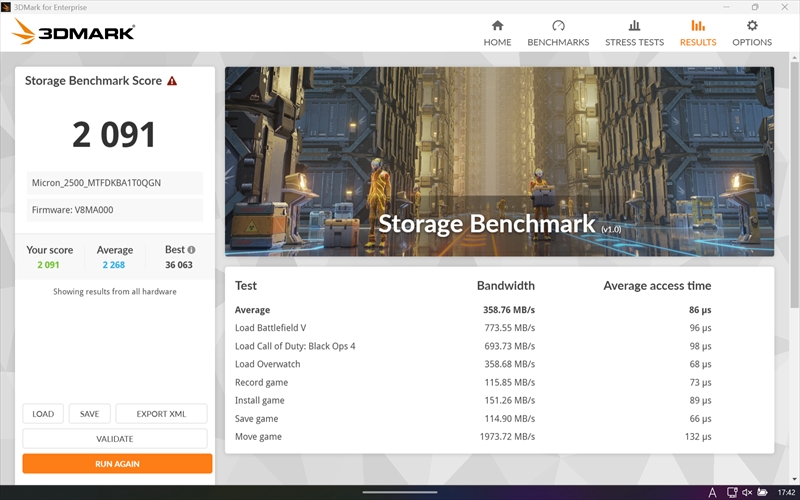Image resolution: width=800 pixels, height=500 pixels.
Task: Open the Options tab
Action: click(752, 33)
